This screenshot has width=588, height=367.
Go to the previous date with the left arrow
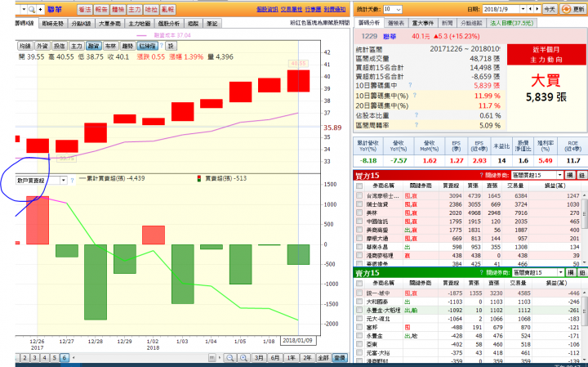click(530, 9)
